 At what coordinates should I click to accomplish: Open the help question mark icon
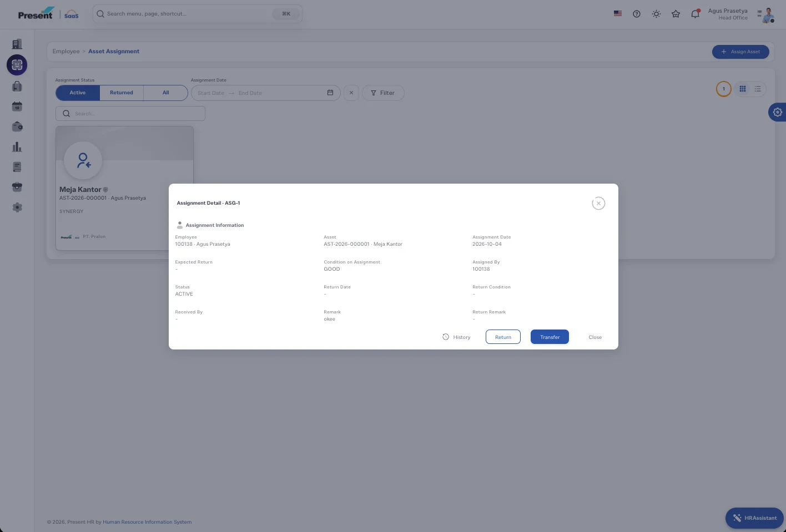pyautogui.click(x=637, y=14)
